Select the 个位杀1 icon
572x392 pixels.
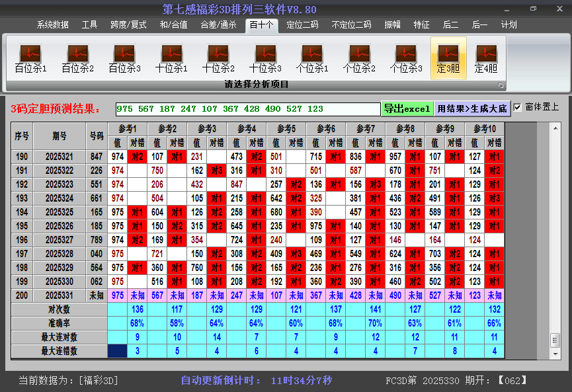coord(312,53)
